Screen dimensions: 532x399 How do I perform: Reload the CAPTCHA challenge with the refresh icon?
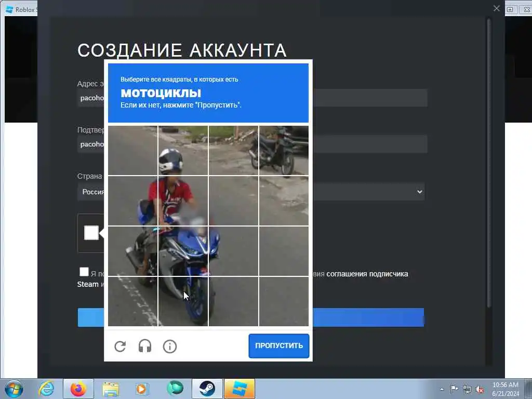(120, 347)
